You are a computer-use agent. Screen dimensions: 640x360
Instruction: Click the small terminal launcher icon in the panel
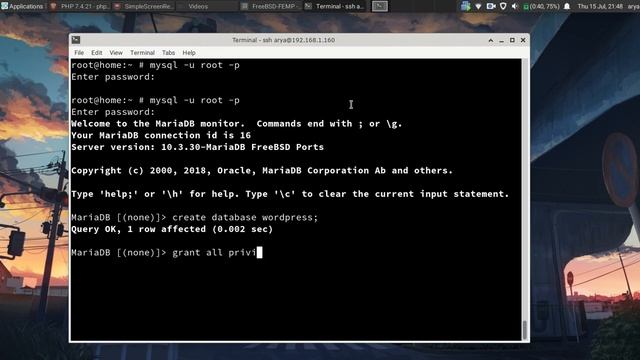tap(380, 6)
